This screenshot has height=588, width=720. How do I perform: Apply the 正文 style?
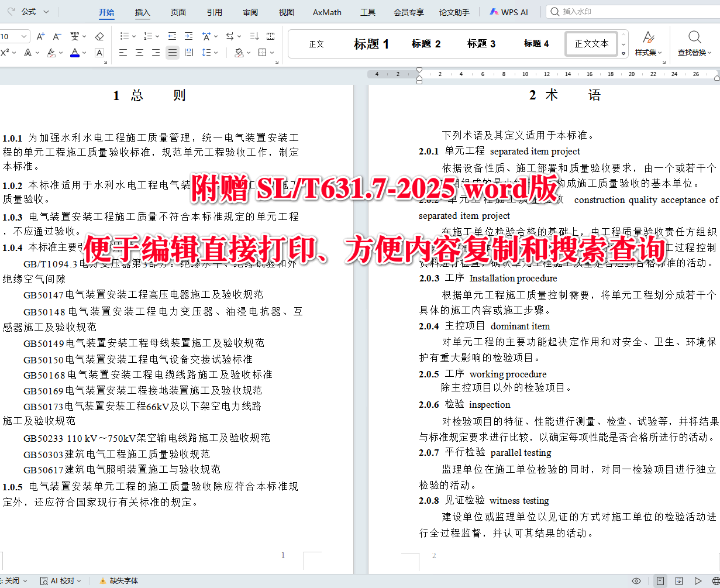(316, 44)
